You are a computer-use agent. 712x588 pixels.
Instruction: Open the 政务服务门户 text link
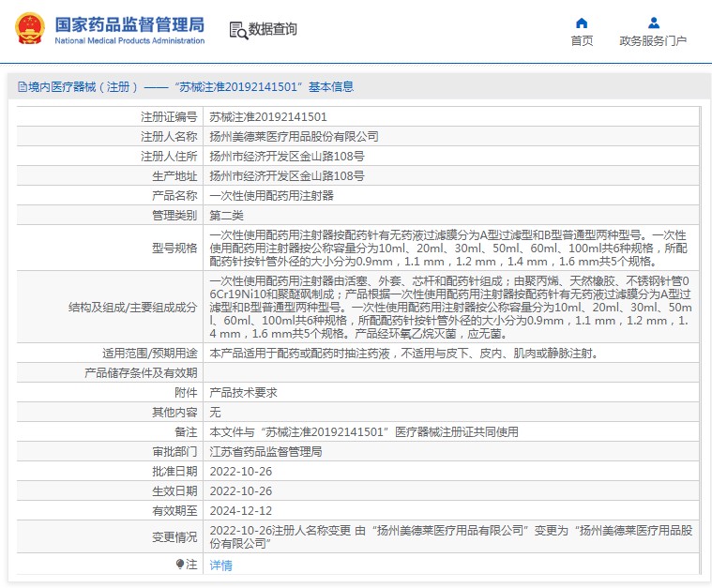tap(653, 40)
